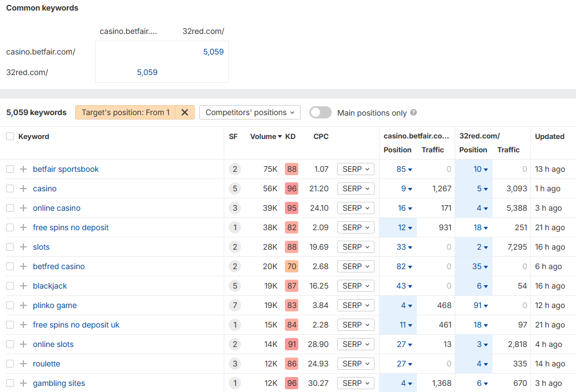Click the SF badge for plinko game

click(235, 305)
